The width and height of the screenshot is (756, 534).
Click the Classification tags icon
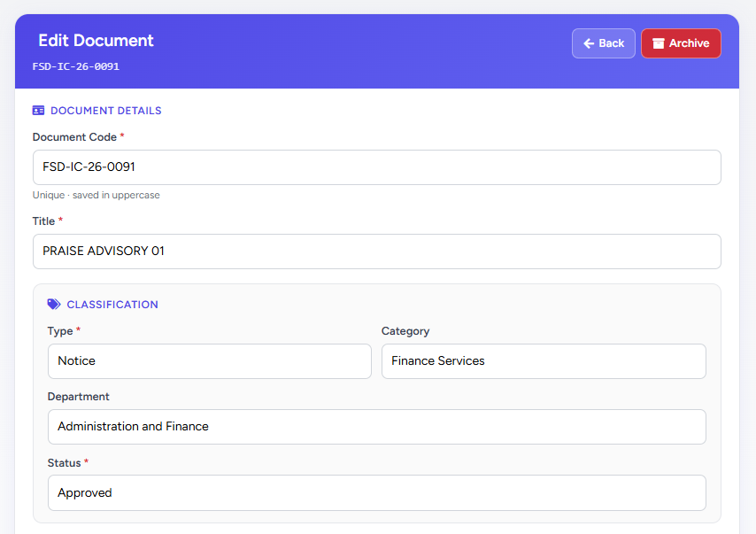(53, 305)
